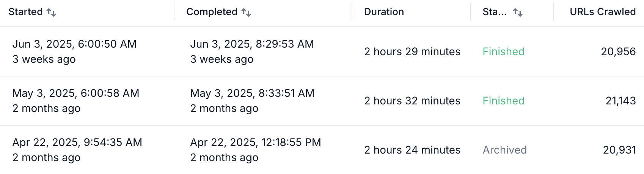Sort by Completed column arrows icon
644x174 pixels.
click(246, 12)
